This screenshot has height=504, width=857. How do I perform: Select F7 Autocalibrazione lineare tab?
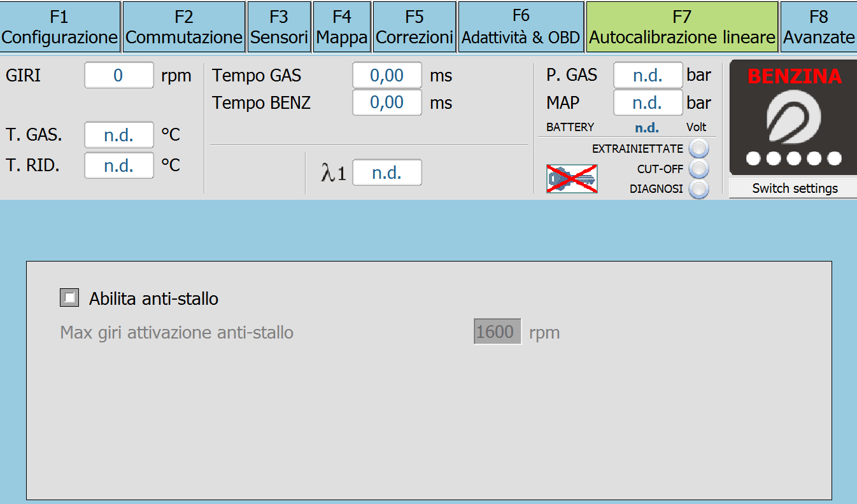[x=682, y=27]
